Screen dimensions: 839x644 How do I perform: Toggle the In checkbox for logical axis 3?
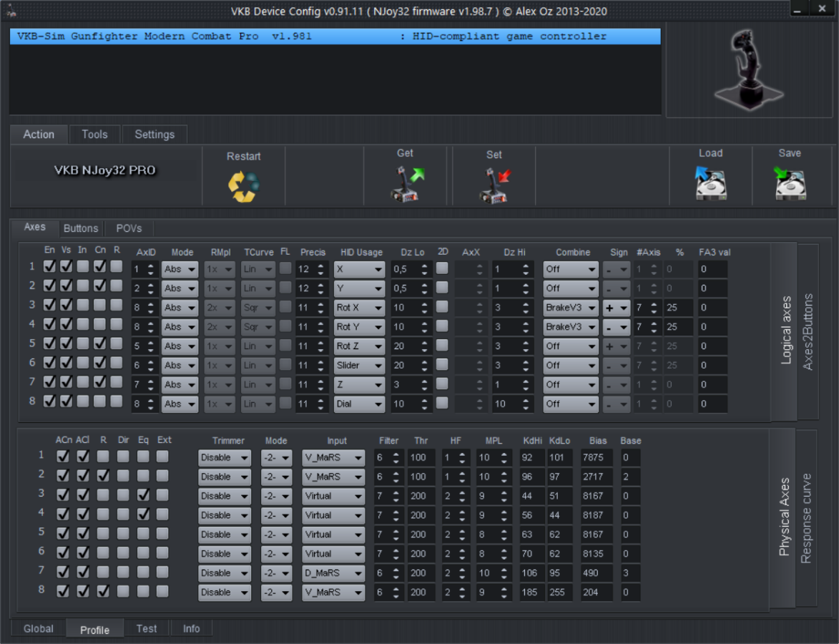(x=83, y=305)
